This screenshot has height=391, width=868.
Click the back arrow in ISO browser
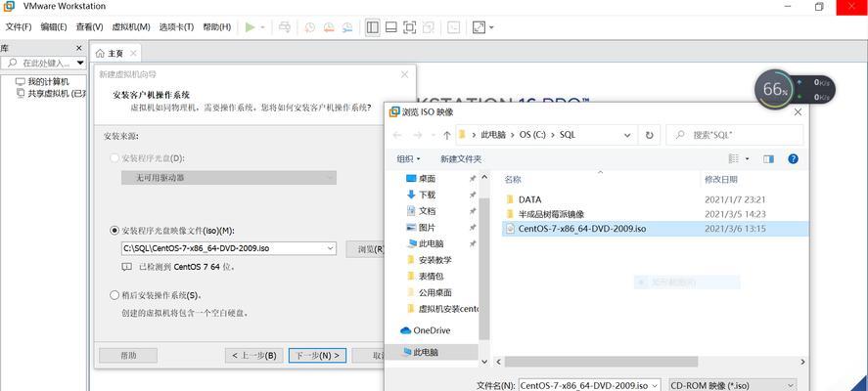(x=397, y=134)
